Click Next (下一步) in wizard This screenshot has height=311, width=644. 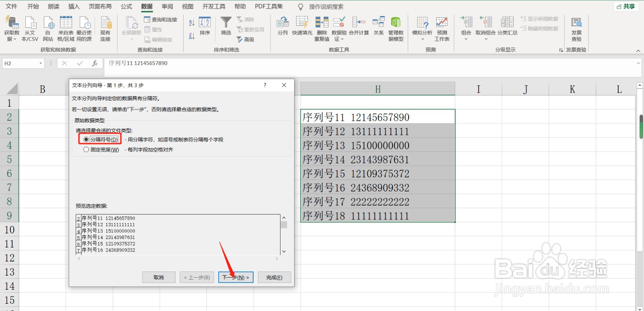236,277
